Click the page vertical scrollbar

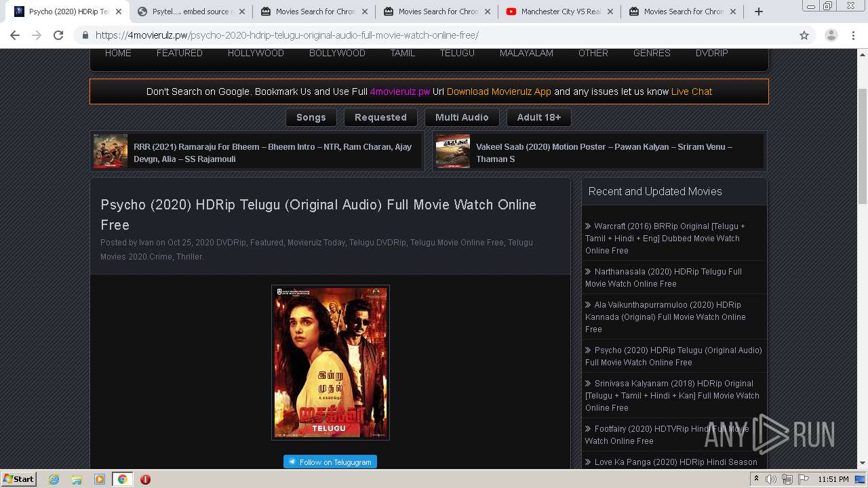[x=862, y=146]
